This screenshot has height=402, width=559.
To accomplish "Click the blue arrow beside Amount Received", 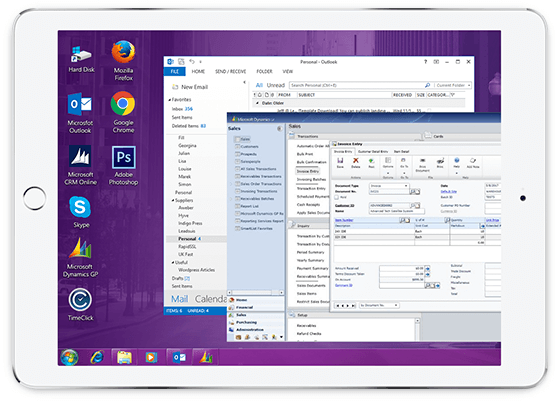I will point(427,268).
